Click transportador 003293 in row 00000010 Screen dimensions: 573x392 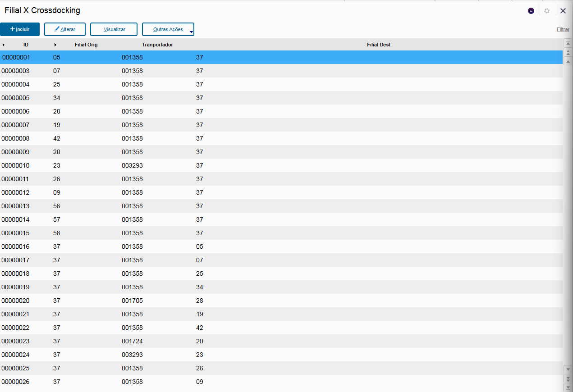click(132, 165)
